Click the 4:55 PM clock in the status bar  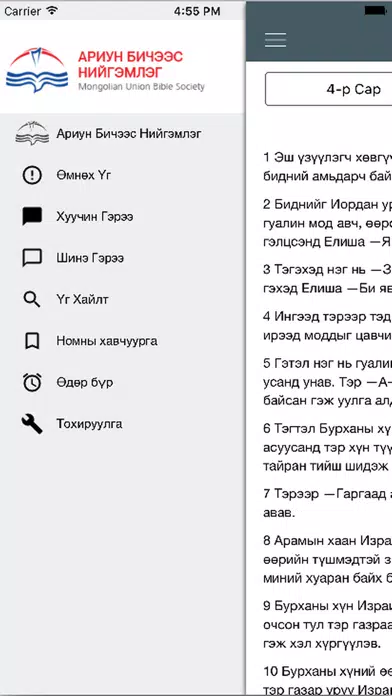pos(197,11)
